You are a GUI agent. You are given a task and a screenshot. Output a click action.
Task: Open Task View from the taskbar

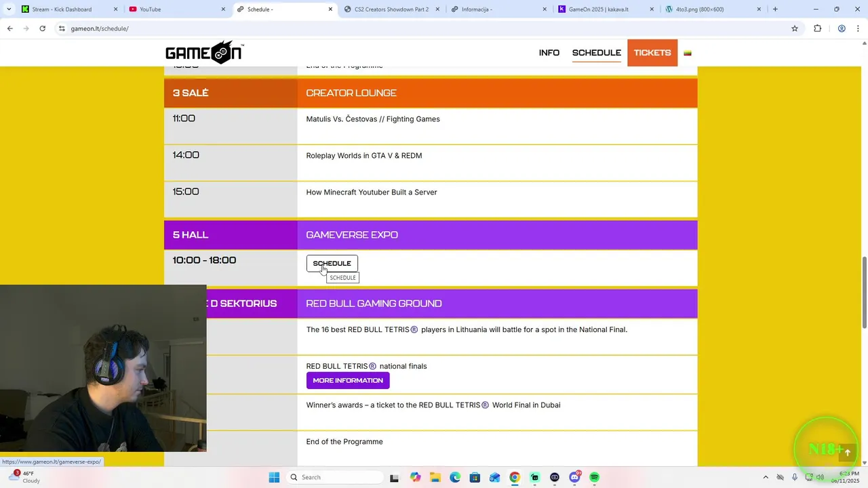pyautogui.click(x=394, y=477)
